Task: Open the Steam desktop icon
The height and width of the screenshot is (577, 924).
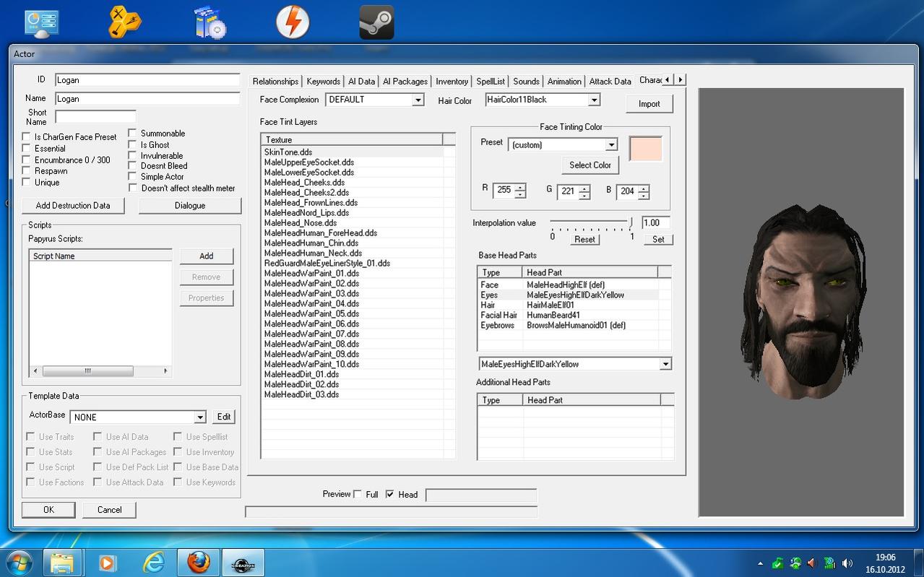Action: click(x=376, y=23)
